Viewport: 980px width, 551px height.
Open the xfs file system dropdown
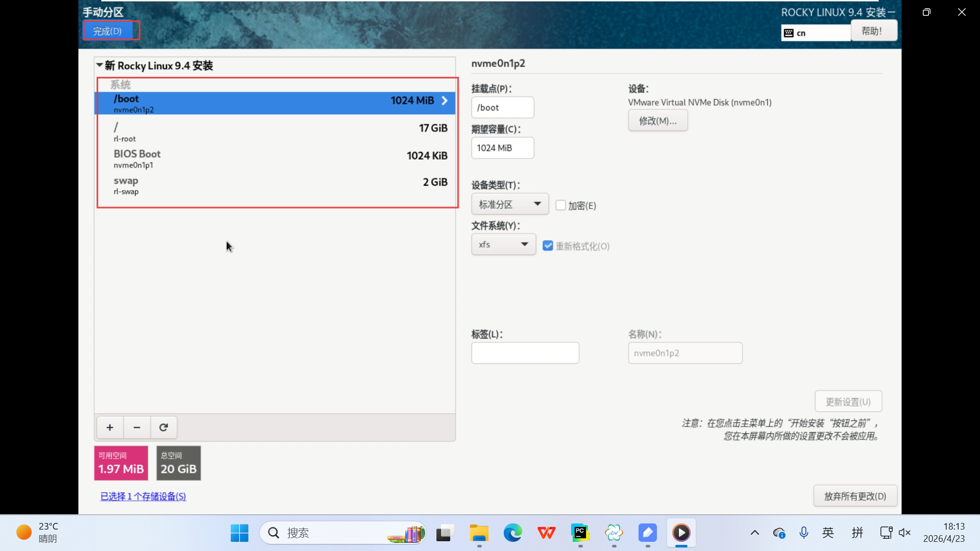tap(503, 244)
